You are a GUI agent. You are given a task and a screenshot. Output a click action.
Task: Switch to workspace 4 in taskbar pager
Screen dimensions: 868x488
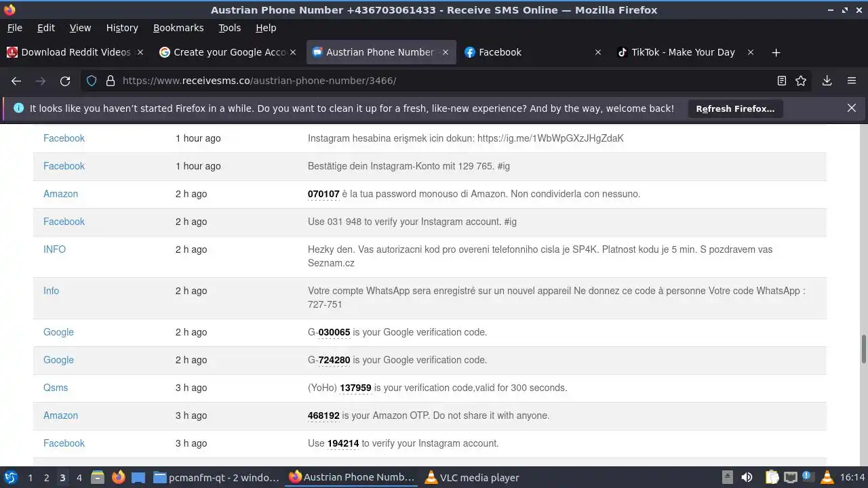79,477
